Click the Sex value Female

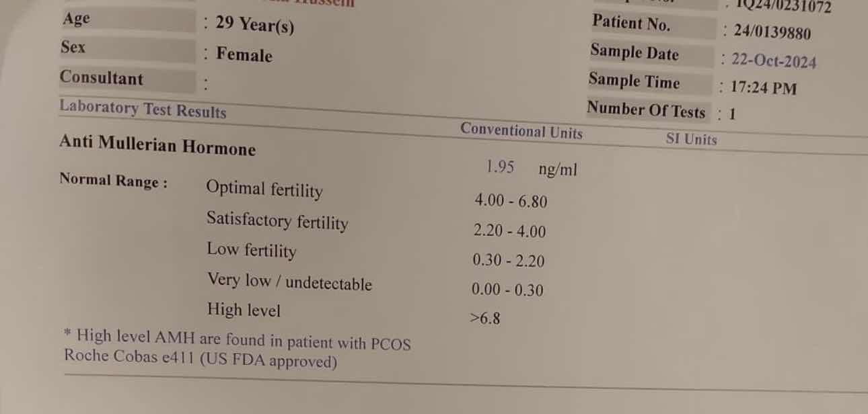(244, 54)
